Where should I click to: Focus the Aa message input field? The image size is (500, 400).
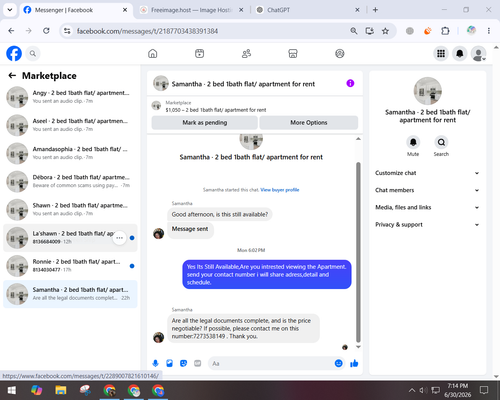click(272, 363)
